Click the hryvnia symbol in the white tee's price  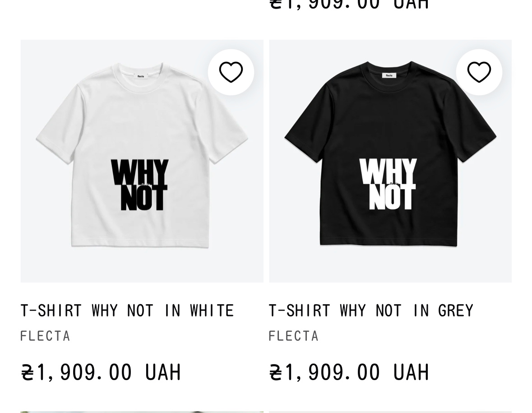pos(28,373)
